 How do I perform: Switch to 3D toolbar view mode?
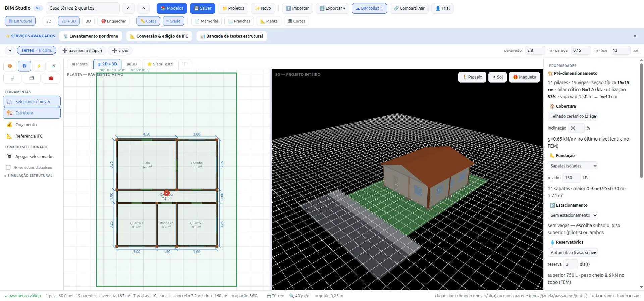[x=89, y=21]
